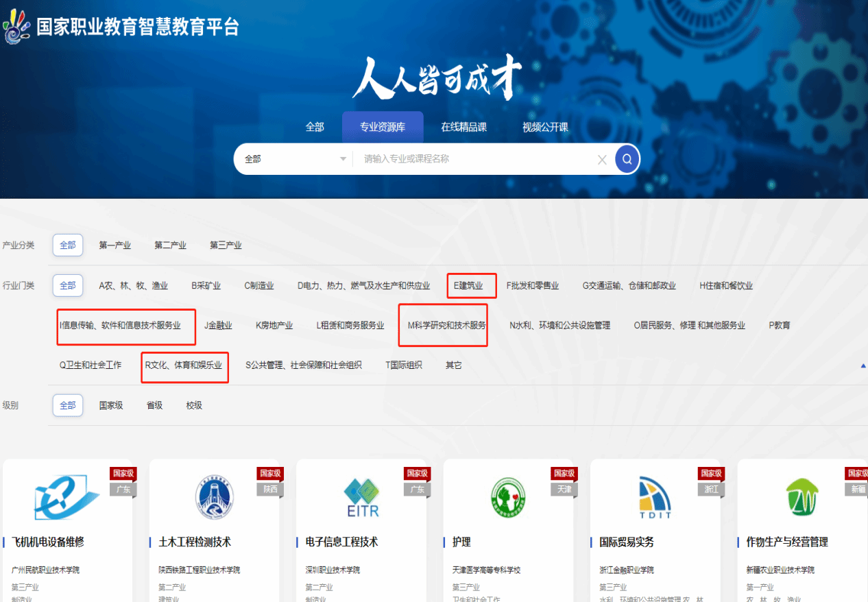Click the blue magnifier search button
The width and height of the screenshot is (868, 602).
627,159
